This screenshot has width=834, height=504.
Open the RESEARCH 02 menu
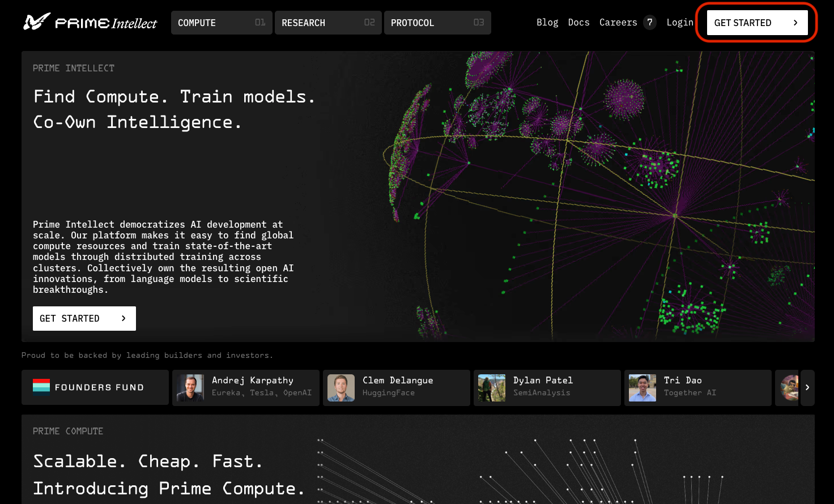328,23
